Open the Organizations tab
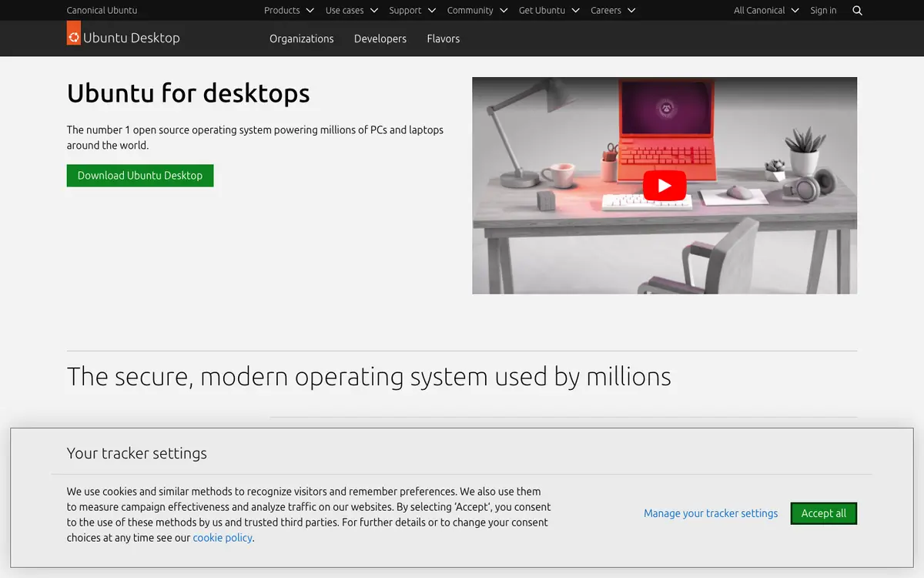 point(302,39)
